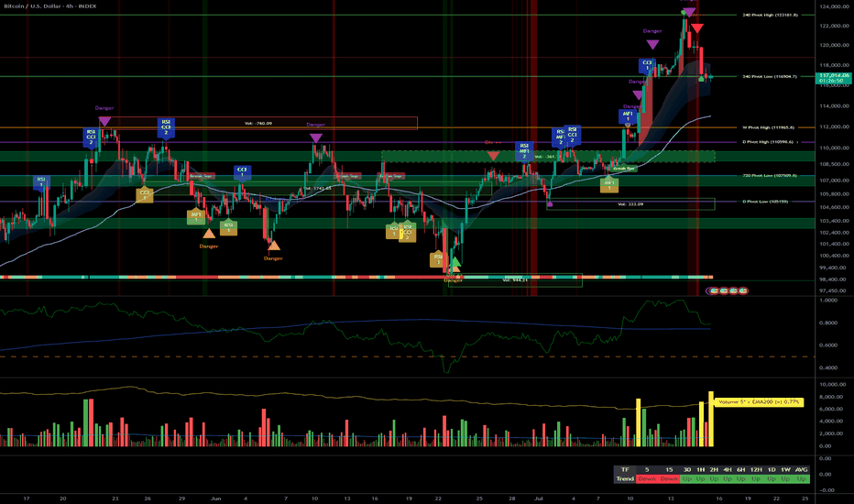Click the orange Danger triangle near June 1
This screenshot has width=854, height=504.
point(209,234)
